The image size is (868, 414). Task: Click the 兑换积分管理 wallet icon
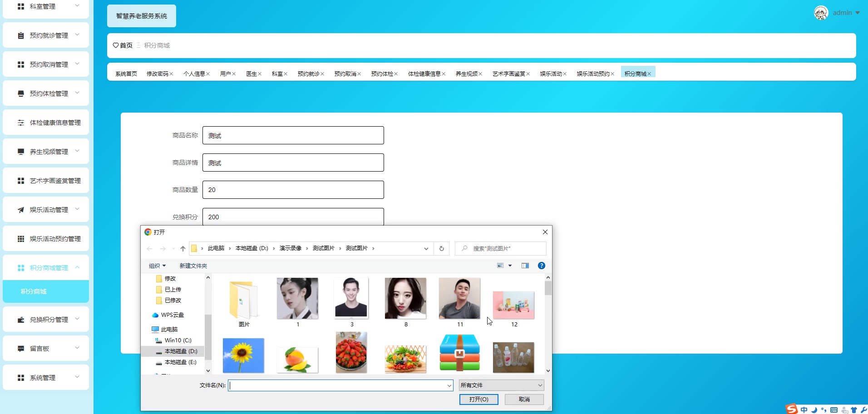point(21,320)
